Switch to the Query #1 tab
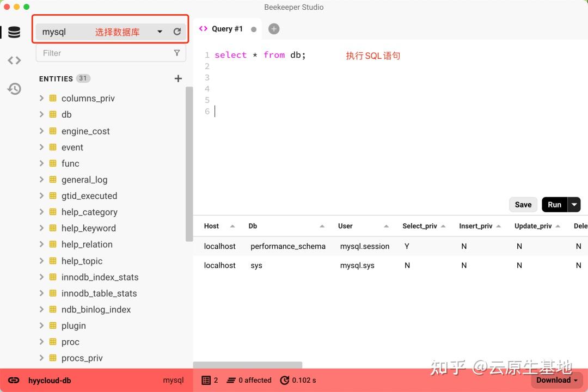The image size is (588, 392). click(x=228, y=28)
